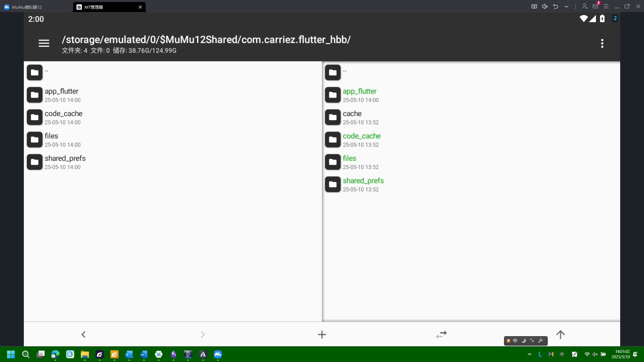This screenshot has width=644, height=362.
Task: Open emulator mail notifications icon
Action: coord(595,6)
